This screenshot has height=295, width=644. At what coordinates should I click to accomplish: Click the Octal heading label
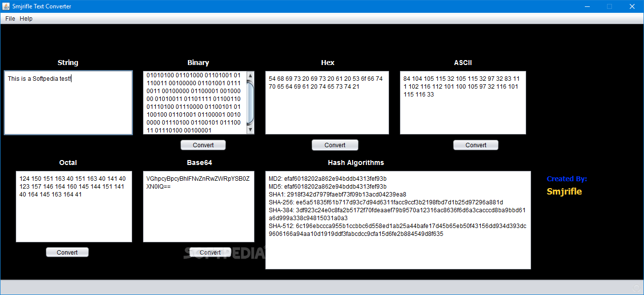(68, 163)
